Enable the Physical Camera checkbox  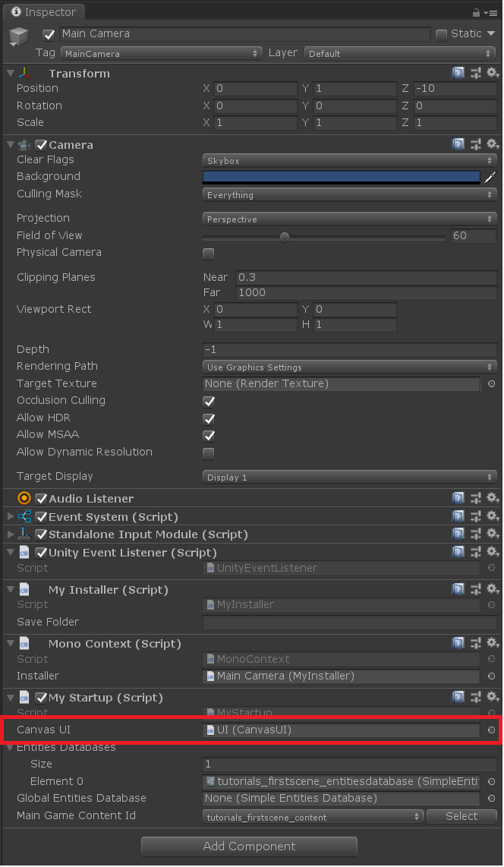(x=208, y=254)
